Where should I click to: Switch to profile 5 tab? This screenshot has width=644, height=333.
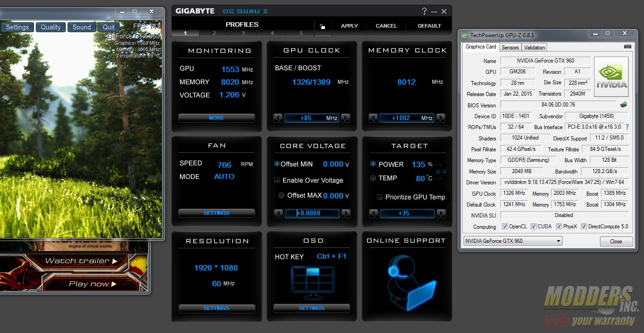[x=301, y=33]
